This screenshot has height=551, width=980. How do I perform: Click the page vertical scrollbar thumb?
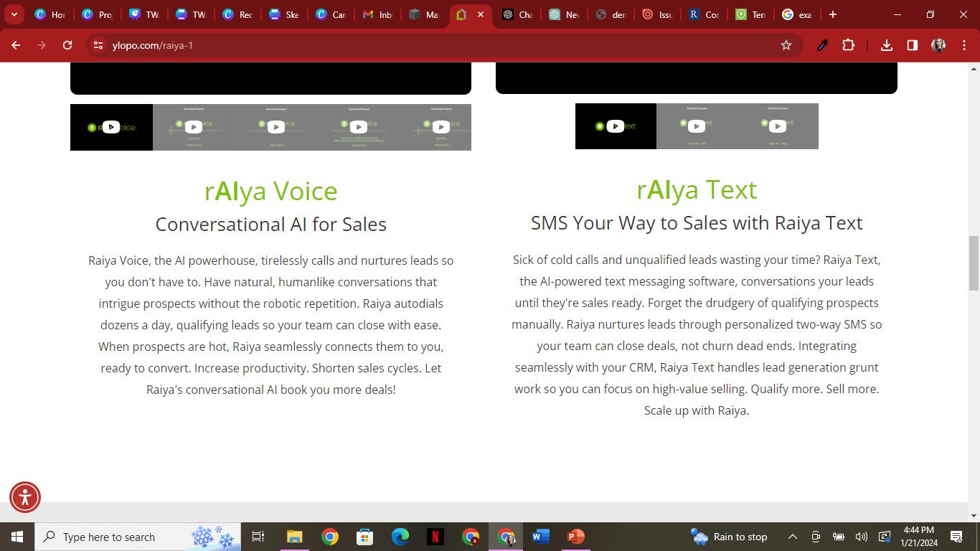pos(974,263)
